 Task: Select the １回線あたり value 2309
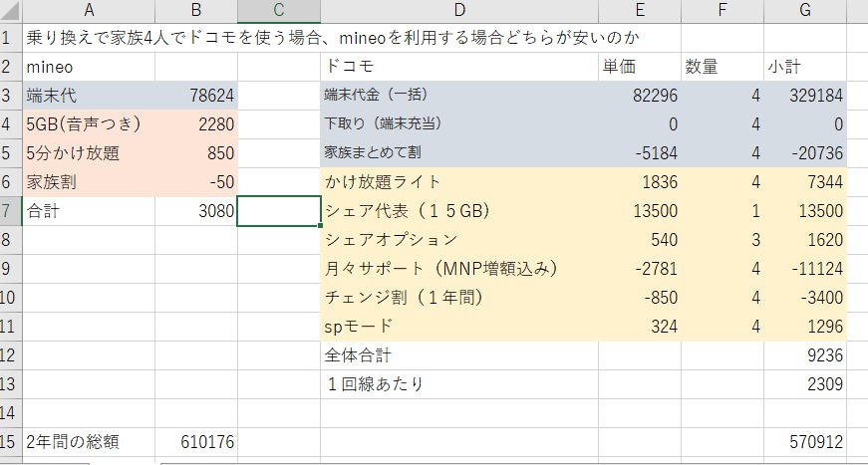coord(804,384)
